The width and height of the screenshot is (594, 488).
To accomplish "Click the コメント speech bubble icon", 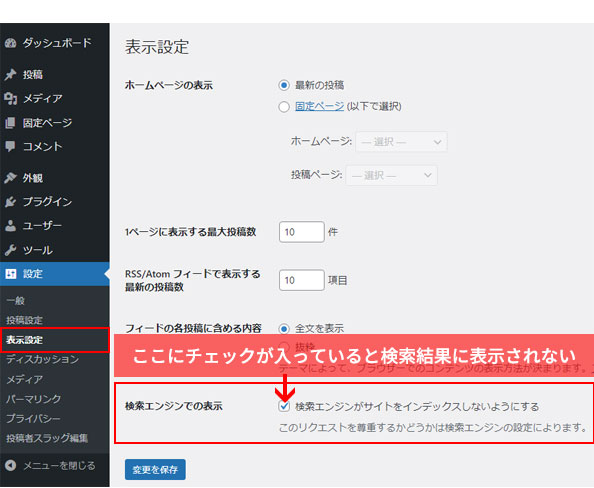I will click(11, 146).
